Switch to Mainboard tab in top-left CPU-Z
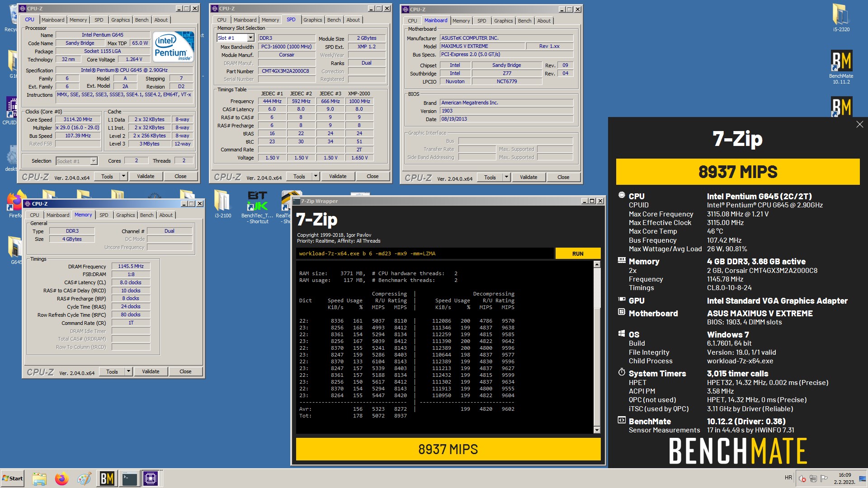 pos(53,20)
